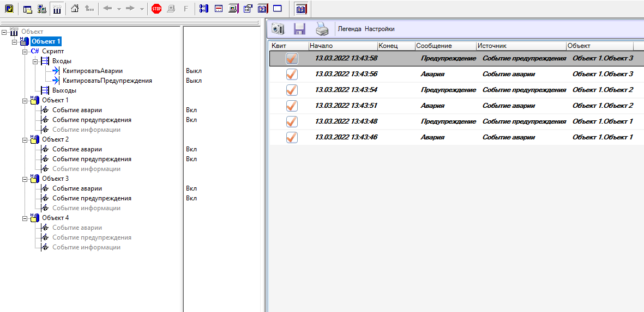Click the Forward arrow in toolbar
The height and width of the screenshot is (312, 644).
point(130,9)
